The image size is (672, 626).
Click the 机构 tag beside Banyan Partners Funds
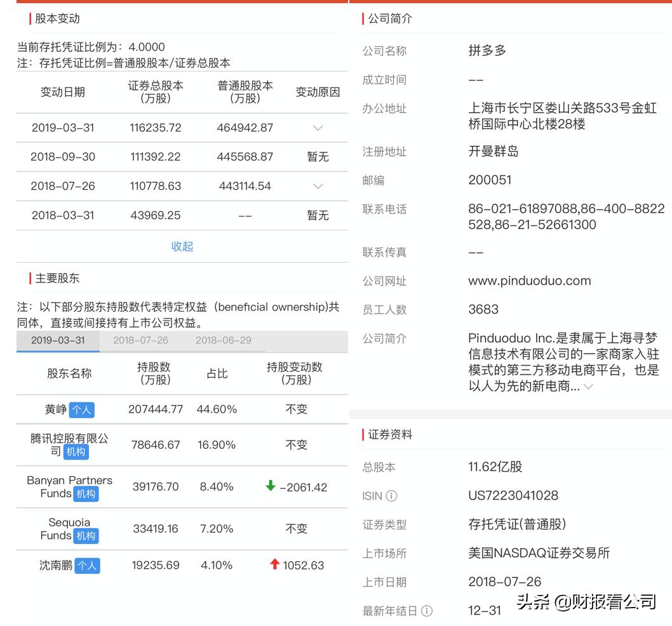[x=86, y=493]
